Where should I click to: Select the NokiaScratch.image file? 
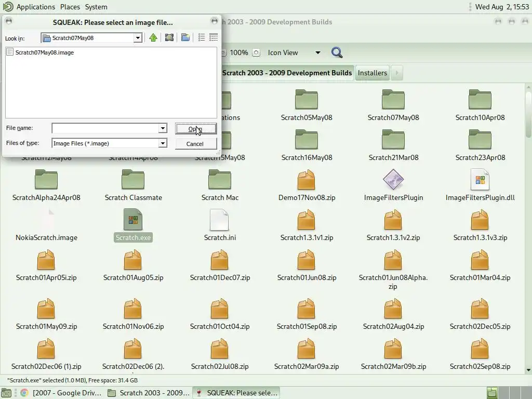tap(46, 225)
